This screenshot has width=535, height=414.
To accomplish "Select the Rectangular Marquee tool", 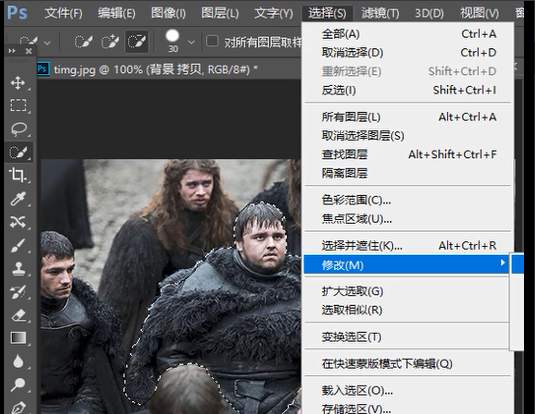I will point(18,105).
